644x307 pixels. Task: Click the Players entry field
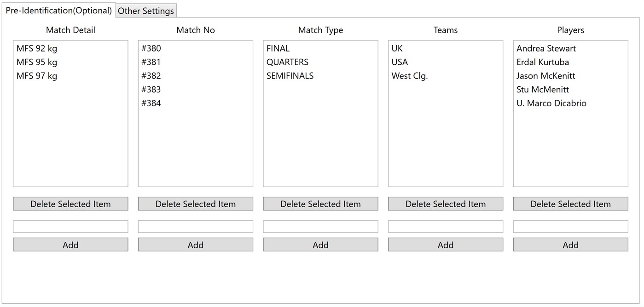point(570,226)
